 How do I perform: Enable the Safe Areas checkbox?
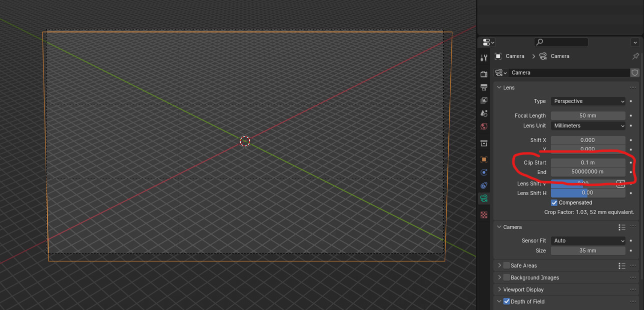(x=506, y=265)
